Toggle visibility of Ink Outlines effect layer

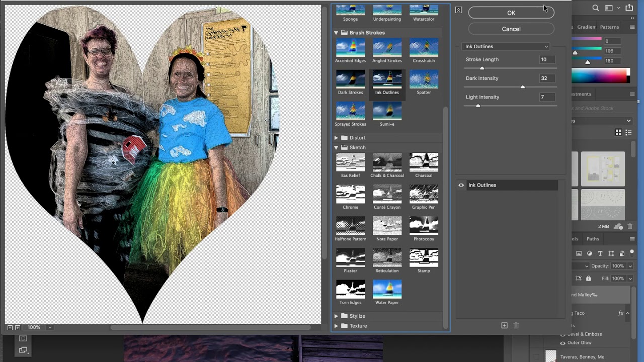tap(461, 185)
